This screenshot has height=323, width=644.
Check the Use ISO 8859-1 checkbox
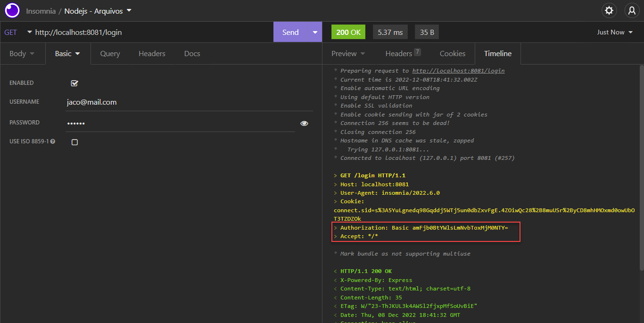[74, 142]
